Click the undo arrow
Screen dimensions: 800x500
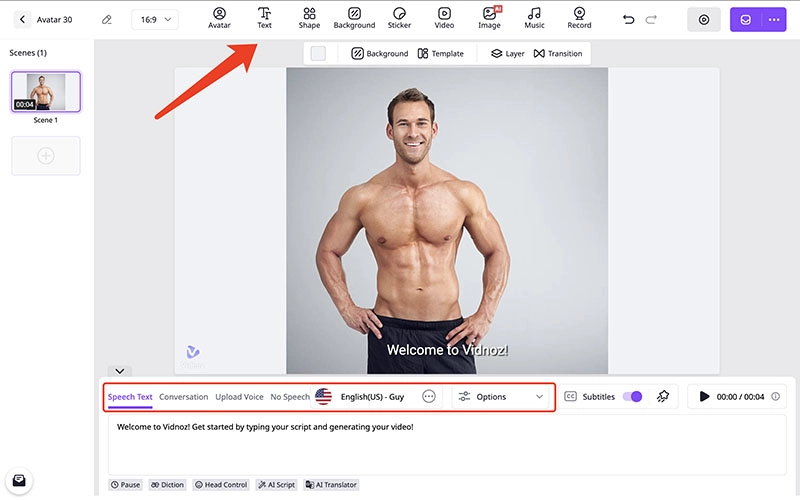[628, 19]
